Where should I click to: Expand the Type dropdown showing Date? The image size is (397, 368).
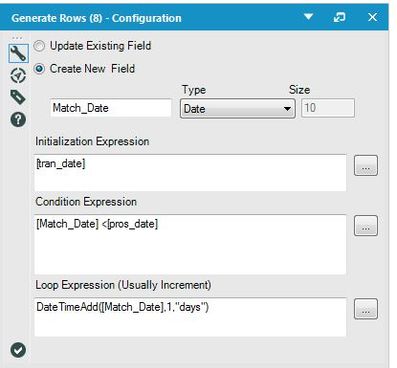tap(238, 108)
